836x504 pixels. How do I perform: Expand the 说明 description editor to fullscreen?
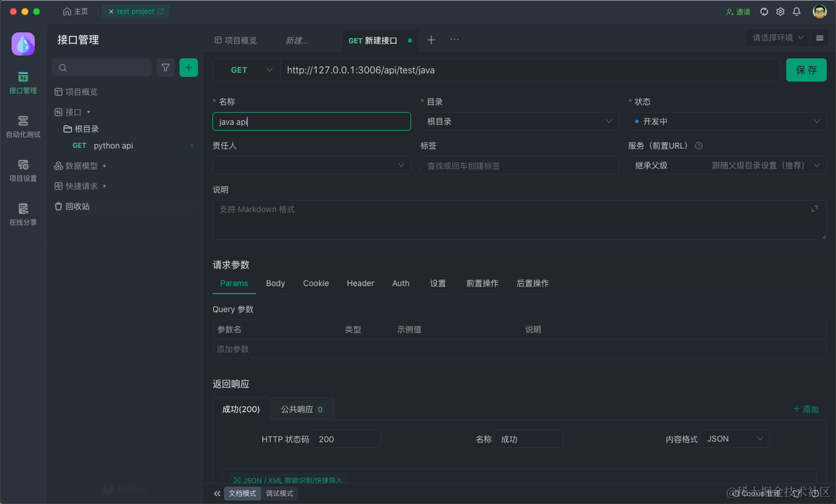[814, 209]
